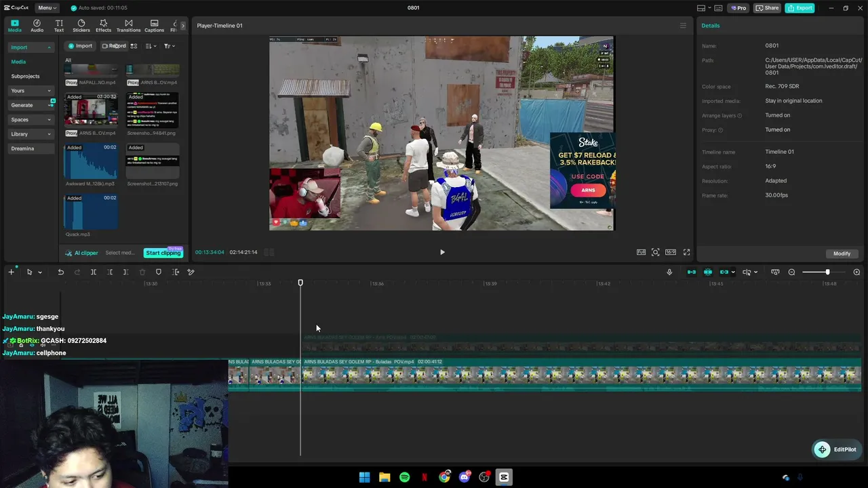Enter fullscreen preview mode

pos(686,252)
